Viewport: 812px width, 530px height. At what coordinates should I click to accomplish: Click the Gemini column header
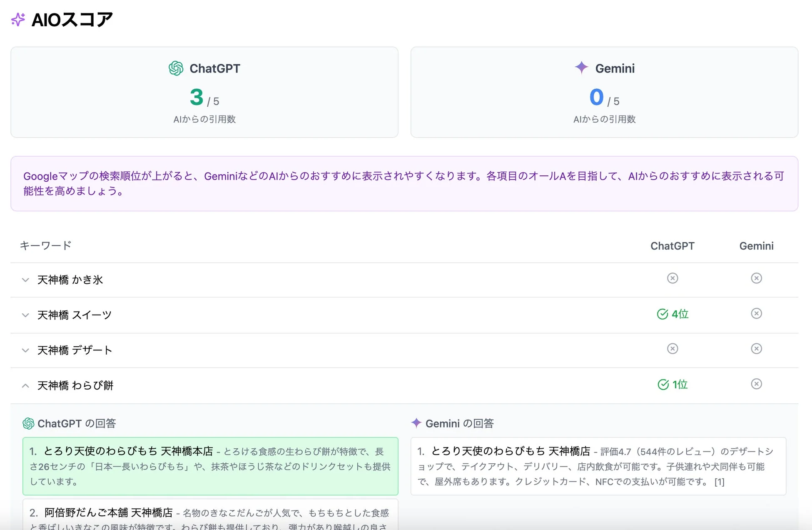click(756, 246)
